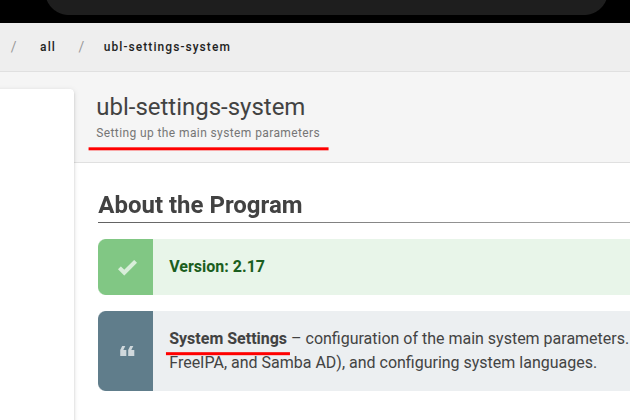This screenshot has height=420, width=630.
Task: Open the "all" breadcrumb link
Action: (x=48, y=47)
